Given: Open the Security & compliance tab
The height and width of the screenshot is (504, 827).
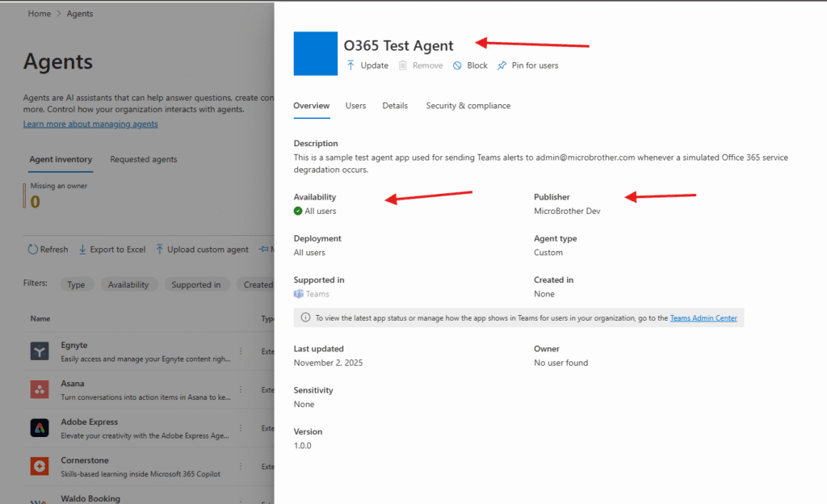Looking at the screenshot, I should click(x=468, y=106).
